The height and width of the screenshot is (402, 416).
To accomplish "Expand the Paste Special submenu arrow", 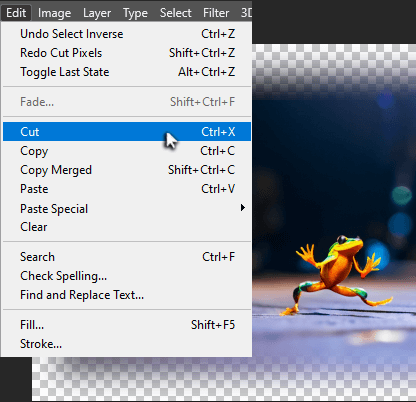I will click(243, 208).
